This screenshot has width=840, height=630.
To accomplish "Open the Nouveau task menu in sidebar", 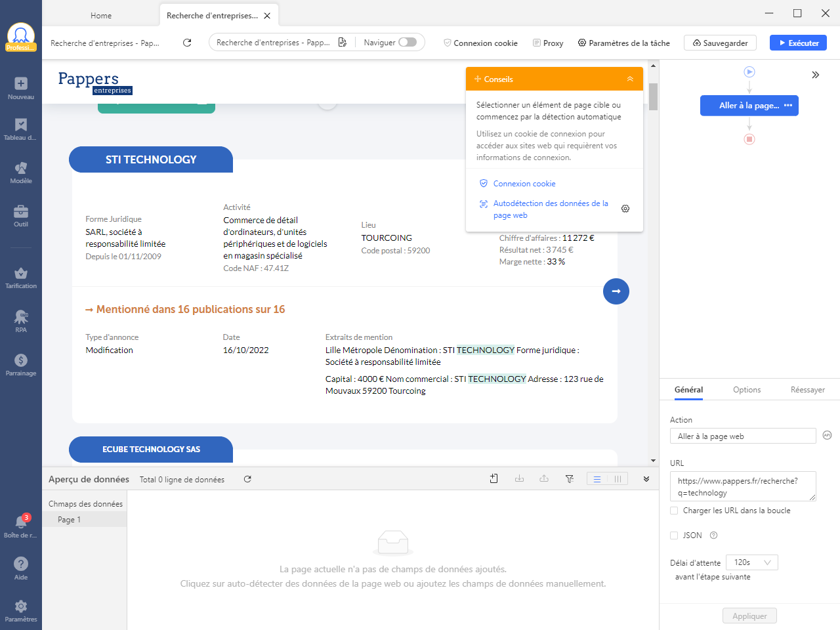I will (21, 89).
